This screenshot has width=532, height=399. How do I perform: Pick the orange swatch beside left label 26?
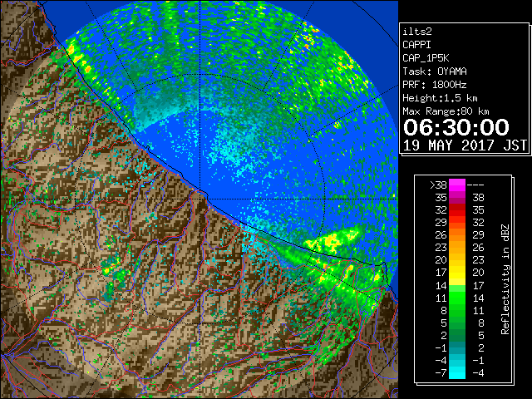[457, 235]
